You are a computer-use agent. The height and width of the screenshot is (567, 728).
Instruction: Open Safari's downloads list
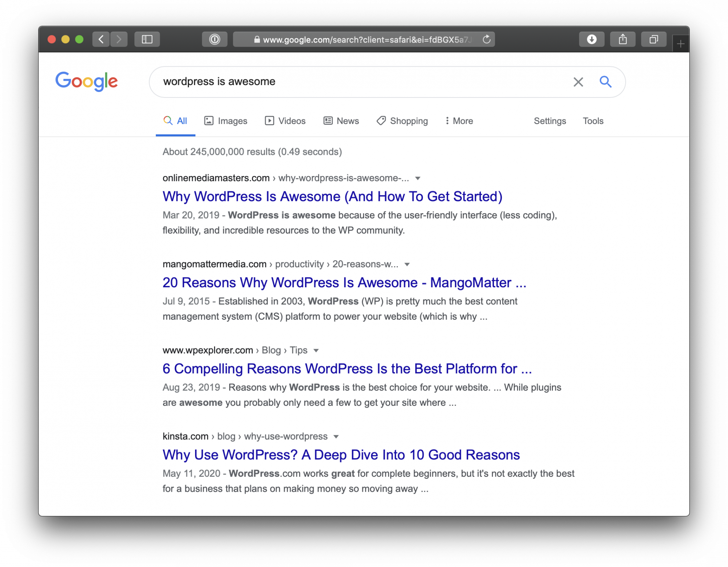592,39
